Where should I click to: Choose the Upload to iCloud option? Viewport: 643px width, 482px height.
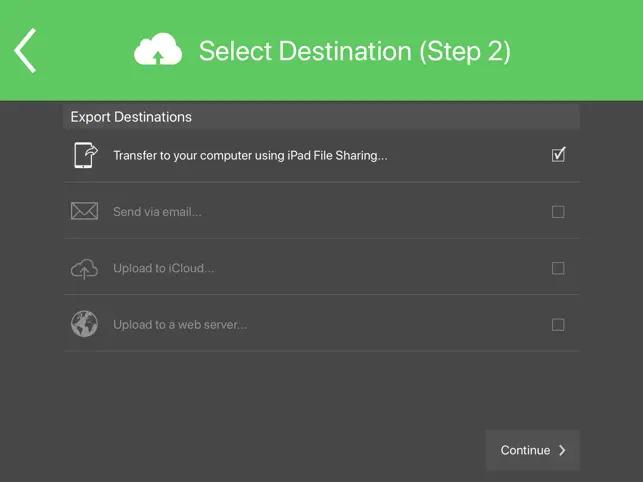coord(322,268)
